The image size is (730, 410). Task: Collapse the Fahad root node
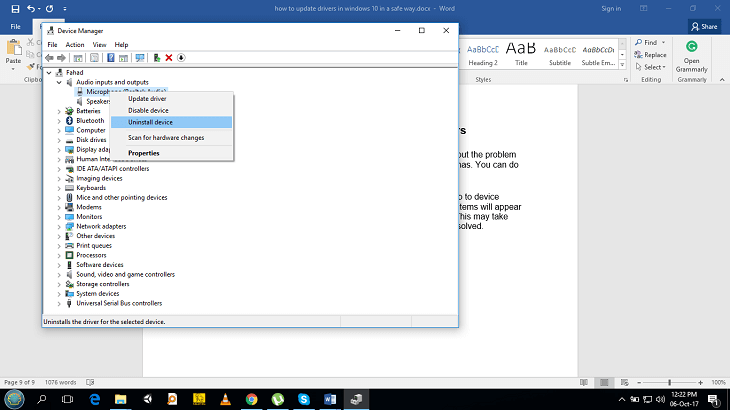(49, 73)
